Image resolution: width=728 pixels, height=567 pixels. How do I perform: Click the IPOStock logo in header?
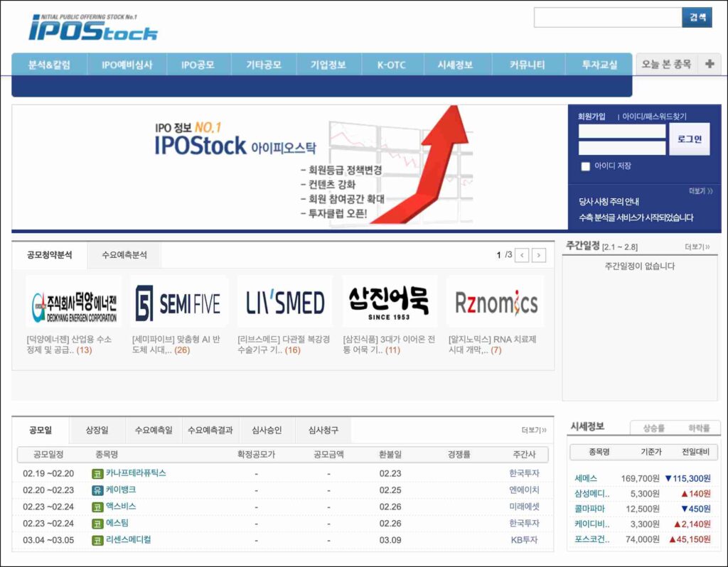coord(93,28)
